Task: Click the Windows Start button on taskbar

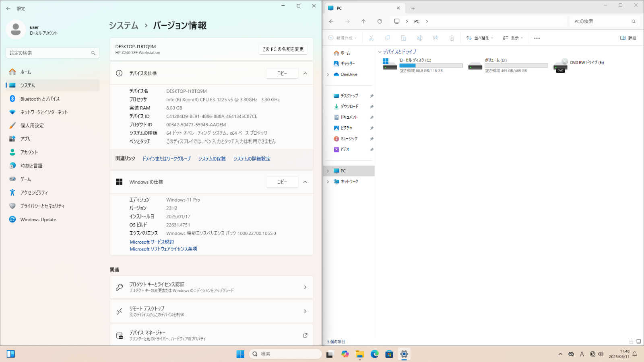Action: click(240, 354)
